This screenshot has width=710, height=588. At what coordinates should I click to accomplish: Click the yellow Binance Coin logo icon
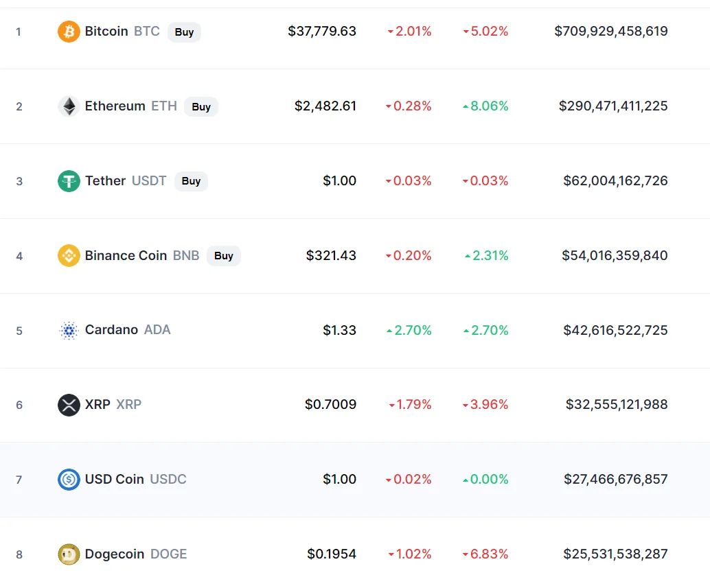(69, 255)
